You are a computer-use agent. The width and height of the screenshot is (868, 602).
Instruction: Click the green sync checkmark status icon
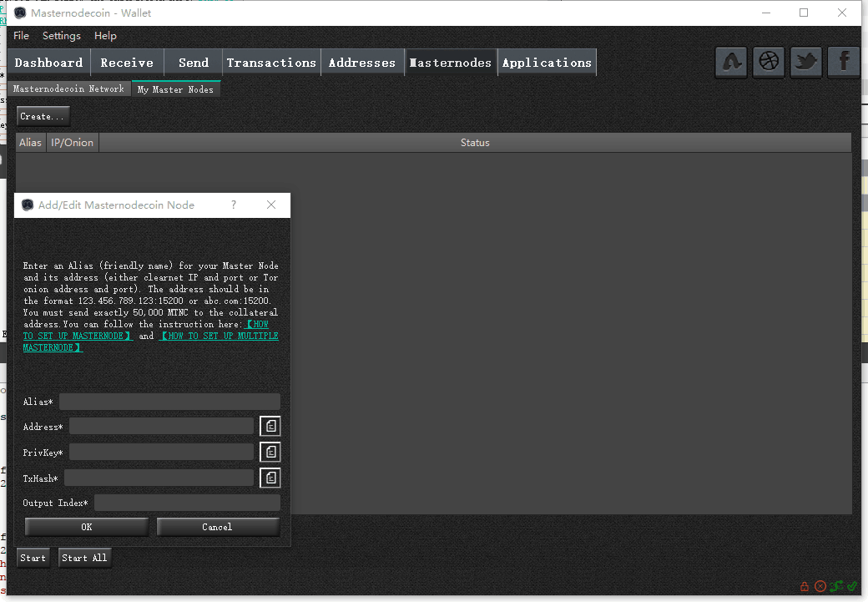pyautogui.click(x=852, y=585)
